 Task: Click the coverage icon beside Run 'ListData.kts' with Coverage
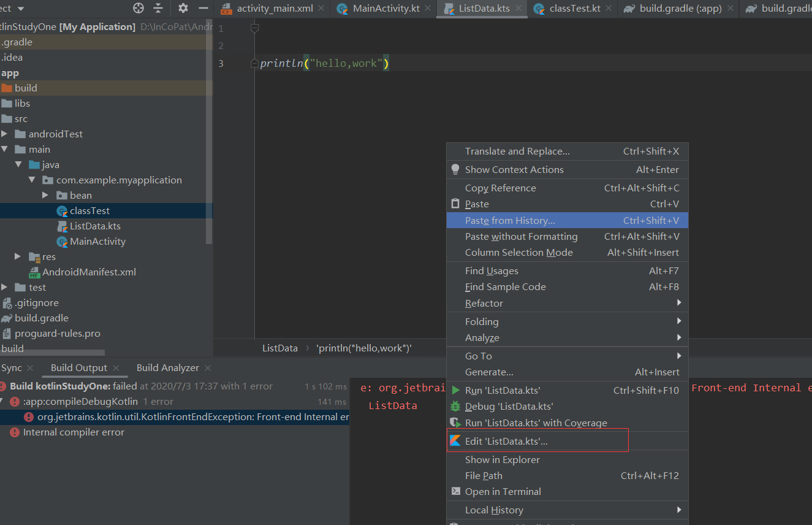(x=455, y=422)
